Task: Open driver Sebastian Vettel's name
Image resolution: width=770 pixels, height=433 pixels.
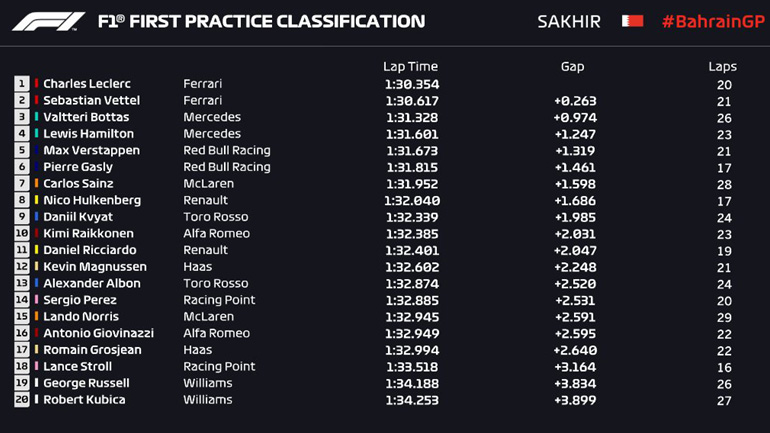Action: [x=91, y=101]
